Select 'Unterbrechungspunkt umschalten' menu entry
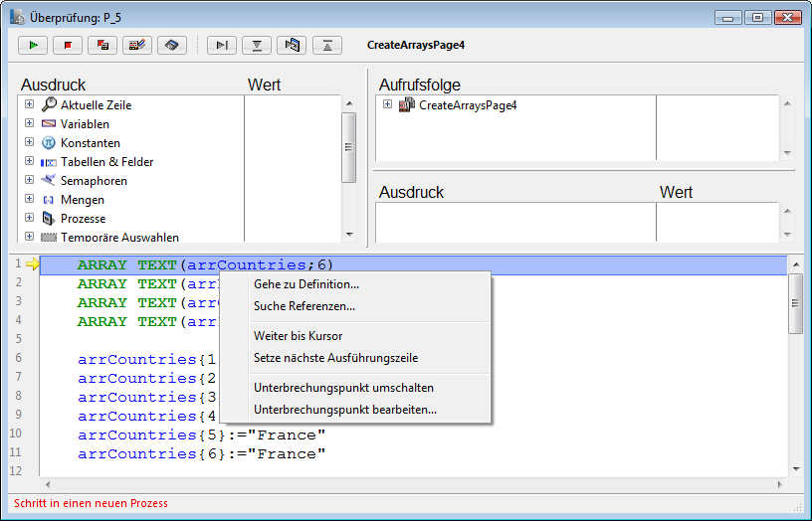The height and width of the screenshot is (521, 812). pyautogui.click(x=343, y=388)
